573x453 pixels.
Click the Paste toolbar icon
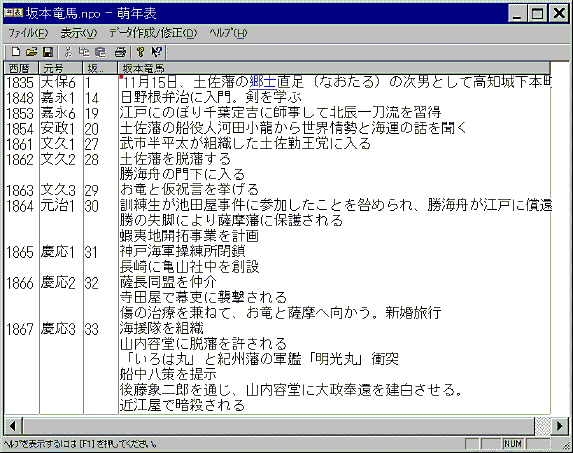pyautogui.click(x=100, y=52)
